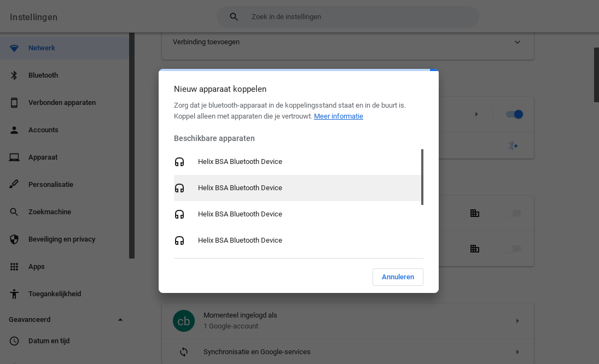Open Synchronisatie en Google-services arrow
This screenshot has width=599, height=364.
pyautogui.click(x=517, y=352)
